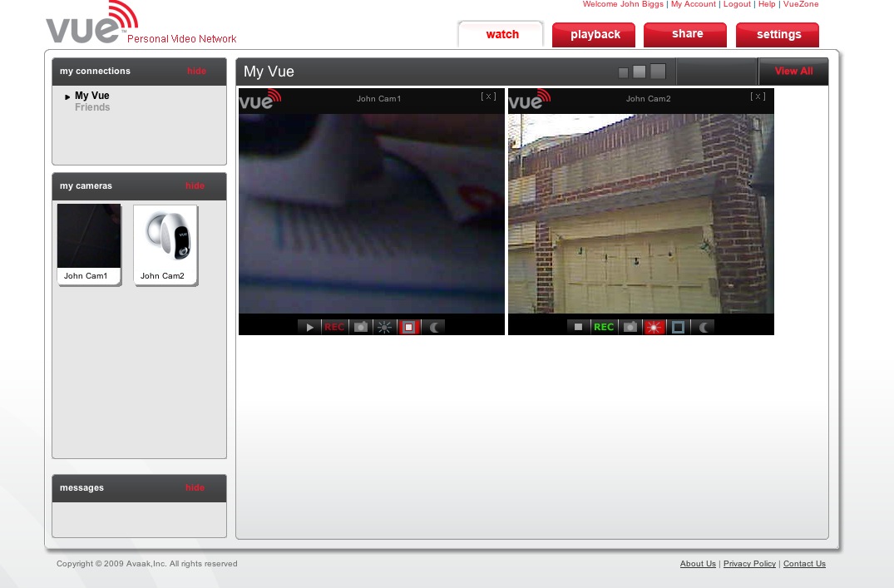The height and width of the screenshot is (588, 894).
Task: Click the vue logo in John Cam1 viewer
Action: coord(260,99)
